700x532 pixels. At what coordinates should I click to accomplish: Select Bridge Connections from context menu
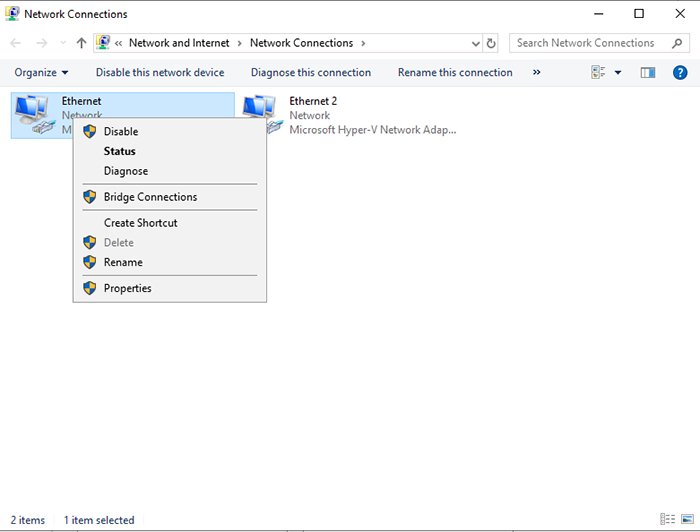click(150, 198)
